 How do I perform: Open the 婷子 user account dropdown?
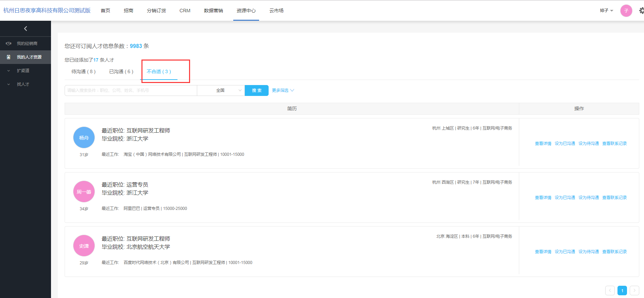[606, 11]
